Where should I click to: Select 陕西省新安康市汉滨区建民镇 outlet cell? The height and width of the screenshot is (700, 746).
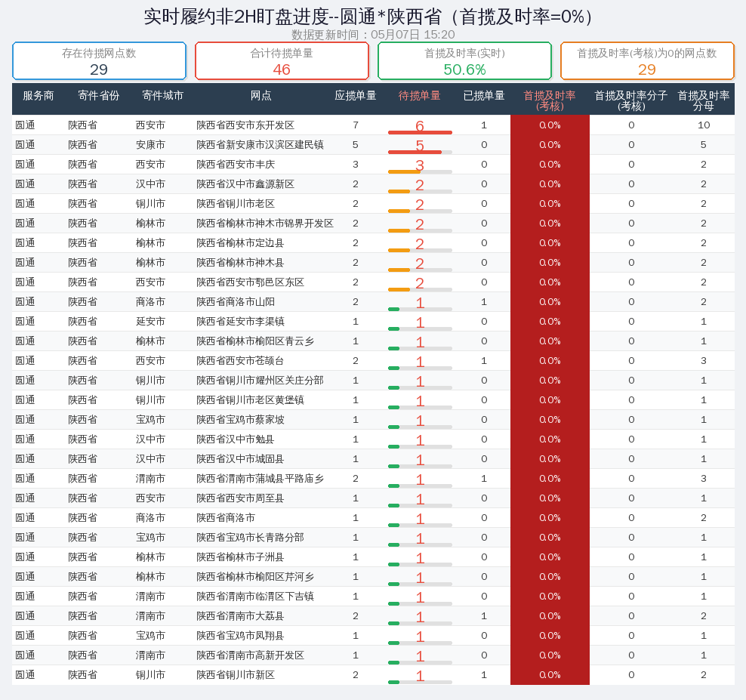tap(260, 145)
